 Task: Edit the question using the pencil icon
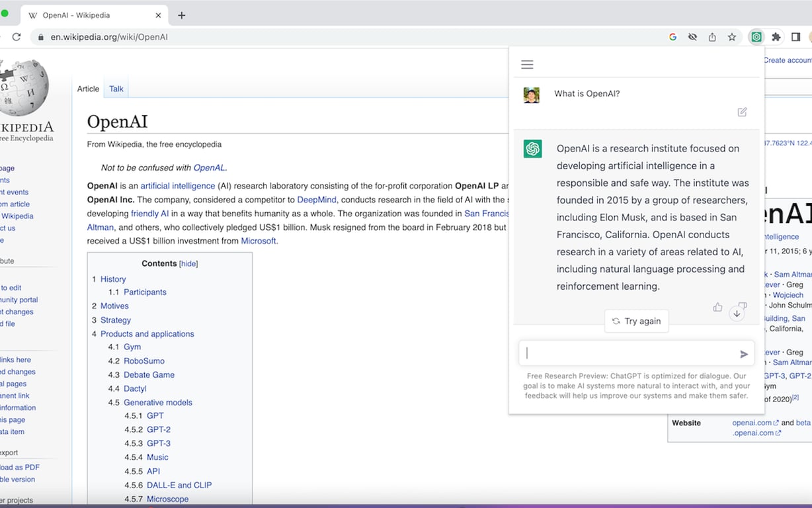pyautogui.click(x=742, y=112)
